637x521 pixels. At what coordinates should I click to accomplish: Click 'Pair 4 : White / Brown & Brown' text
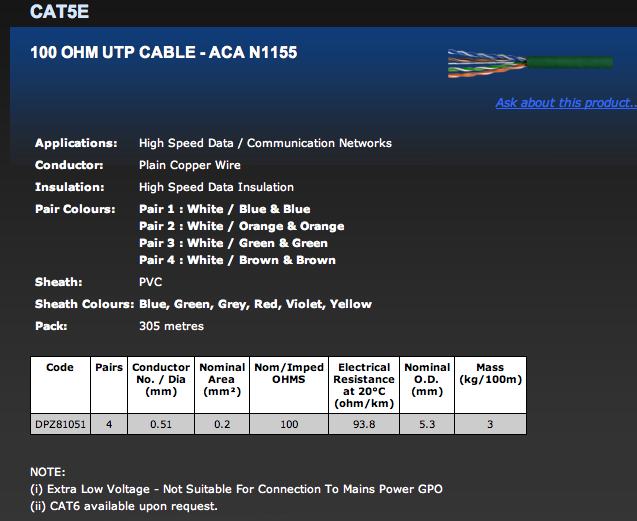[x=237, y=260]
